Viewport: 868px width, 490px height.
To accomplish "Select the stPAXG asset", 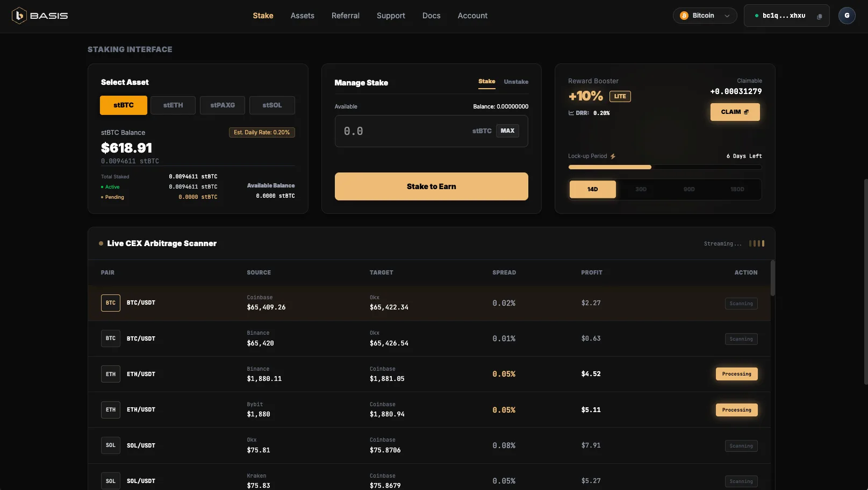I will pos(223,105).
